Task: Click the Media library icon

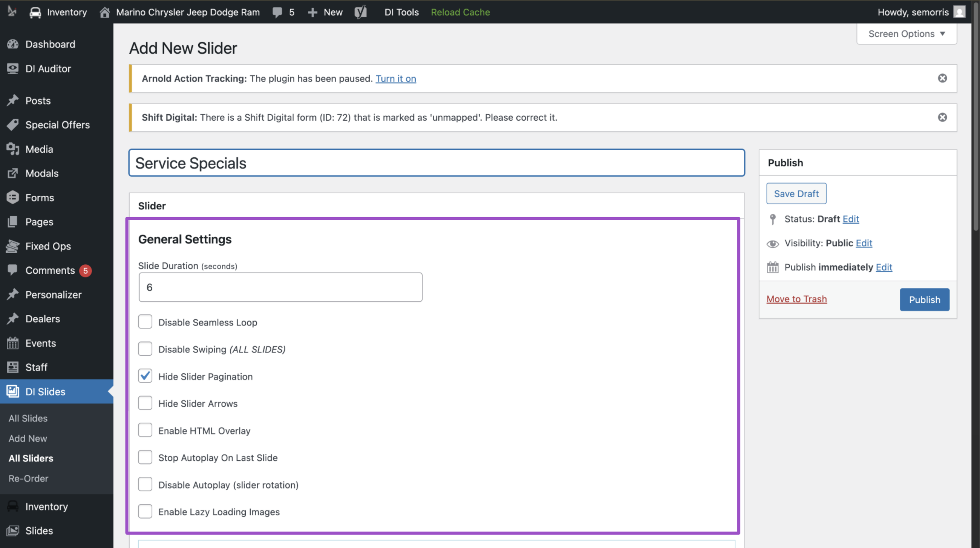Action: 13,149
